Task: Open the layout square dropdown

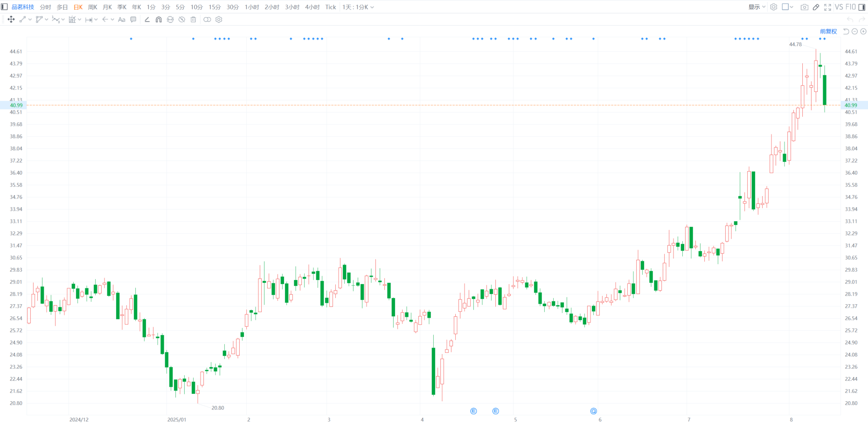Action: (787, 7)
